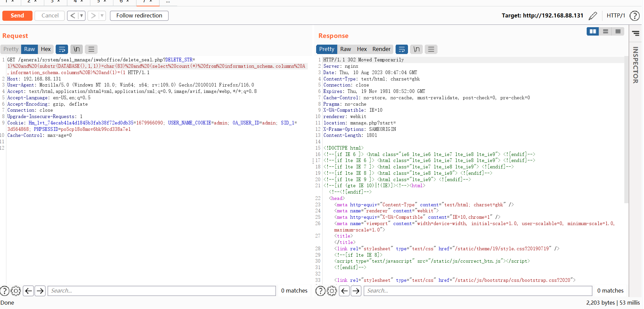Select top-bottom split layout icon

click(x=605, y=31)
